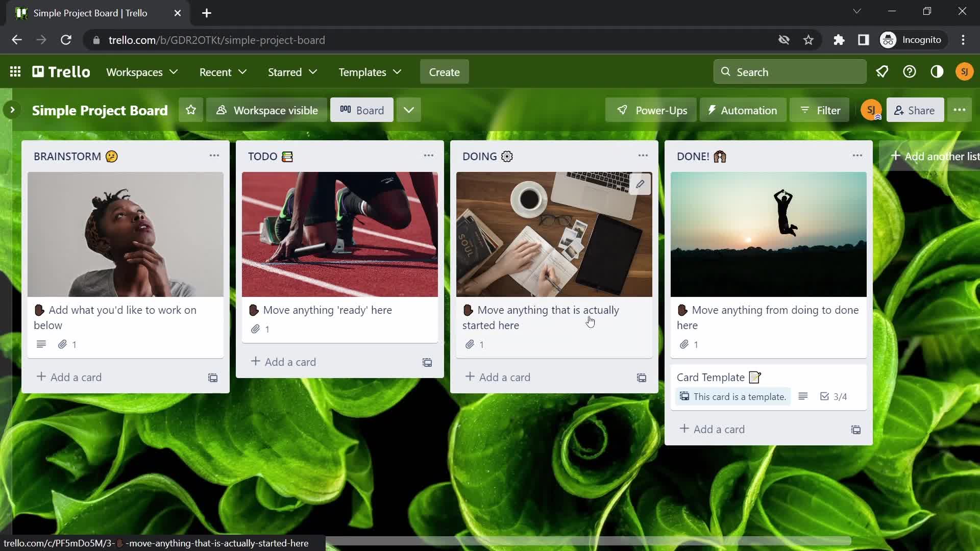
Task: Toggle the TODO list overflow menu
Action: click(428, 156)
